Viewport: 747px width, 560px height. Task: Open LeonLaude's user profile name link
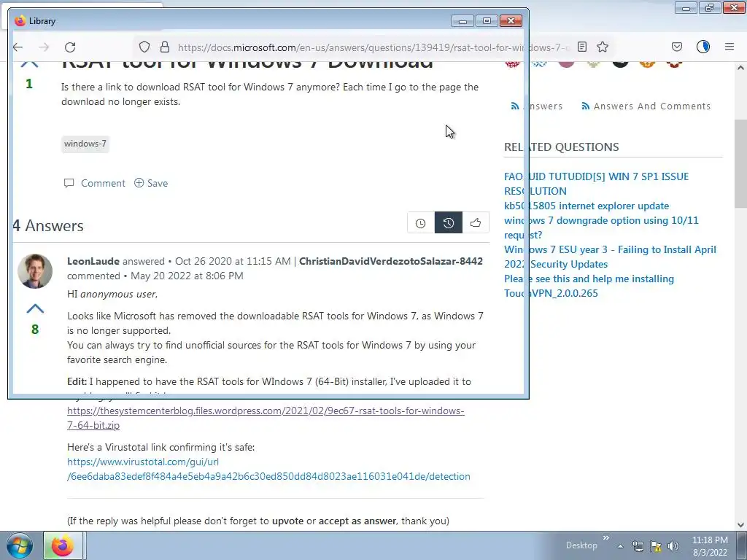click(93, 262)
